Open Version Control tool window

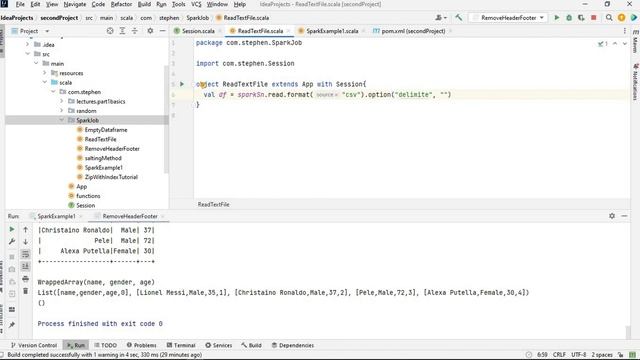pyautogui.click(x=34, y=345)
